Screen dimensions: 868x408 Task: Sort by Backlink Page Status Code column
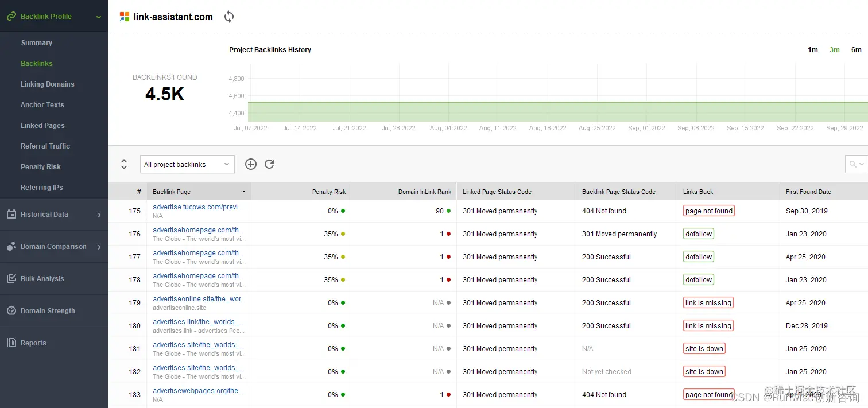(x=626, y=192)
